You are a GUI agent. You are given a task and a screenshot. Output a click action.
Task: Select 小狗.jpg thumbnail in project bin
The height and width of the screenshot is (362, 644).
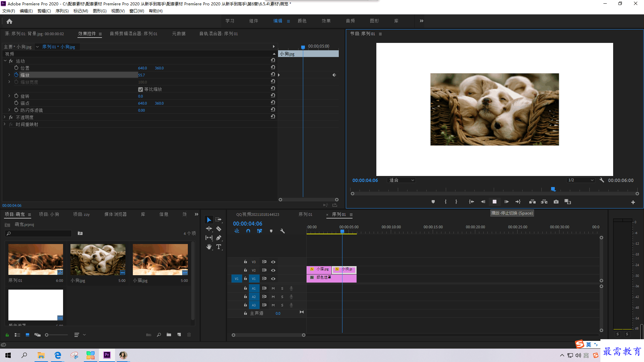[x=98, y=259]
